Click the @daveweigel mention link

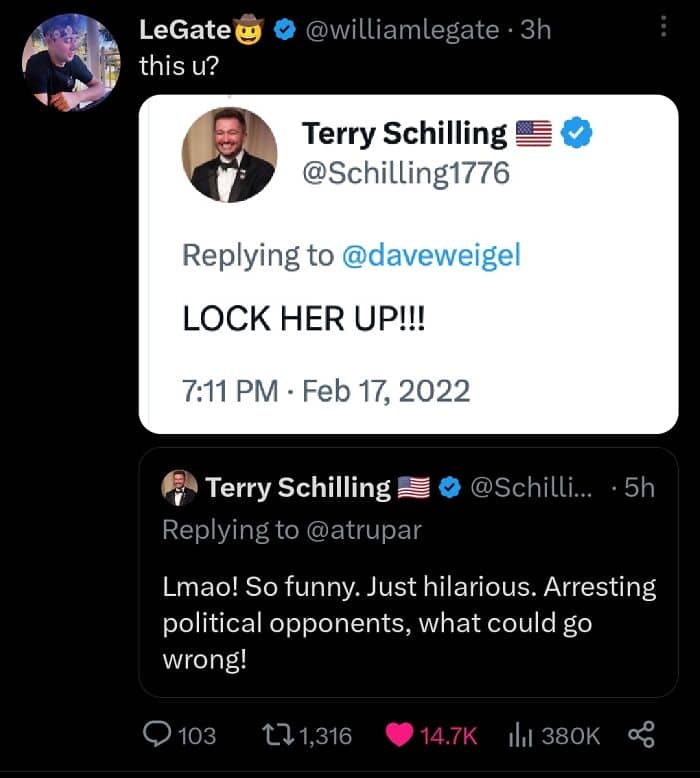[431, 255]
